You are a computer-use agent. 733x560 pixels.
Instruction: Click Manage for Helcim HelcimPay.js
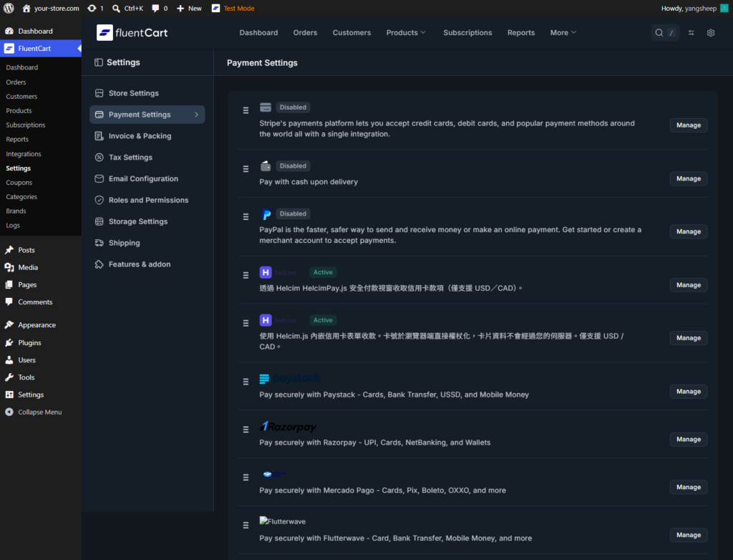click(x=688, y=285)
